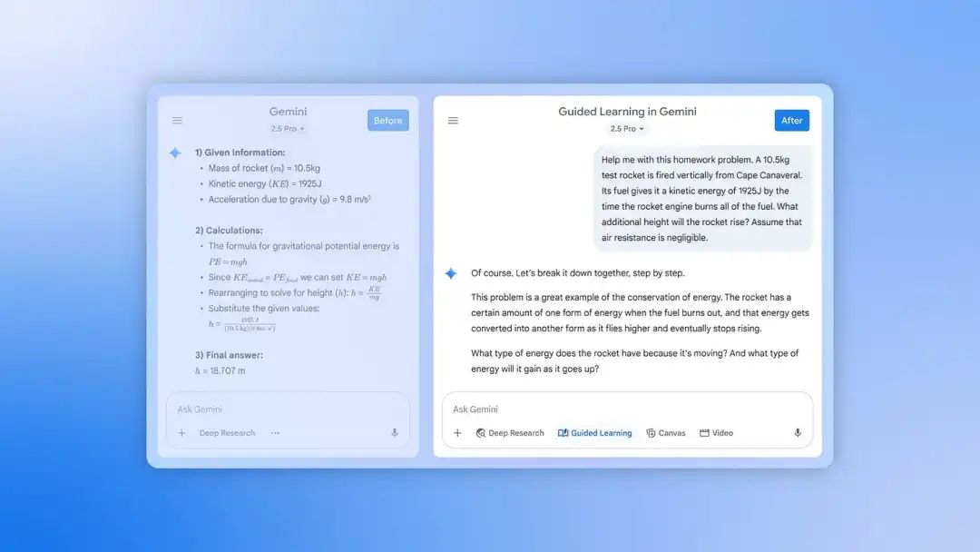Expand the 2.5 Pro model dropdown in Guided Learning panel
The height and width of the screenshot is (552, 980).
tap(627, 129)
